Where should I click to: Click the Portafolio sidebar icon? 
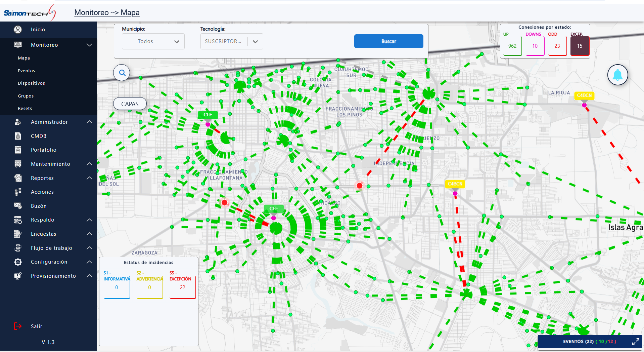click(x=18, y=150)
